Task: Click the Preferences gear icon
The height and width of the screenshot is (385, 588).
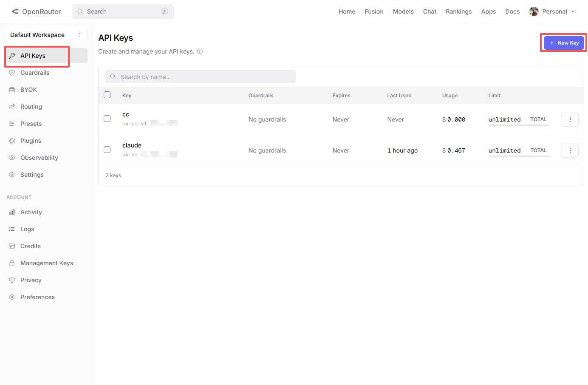Action: tap(12, 297)
